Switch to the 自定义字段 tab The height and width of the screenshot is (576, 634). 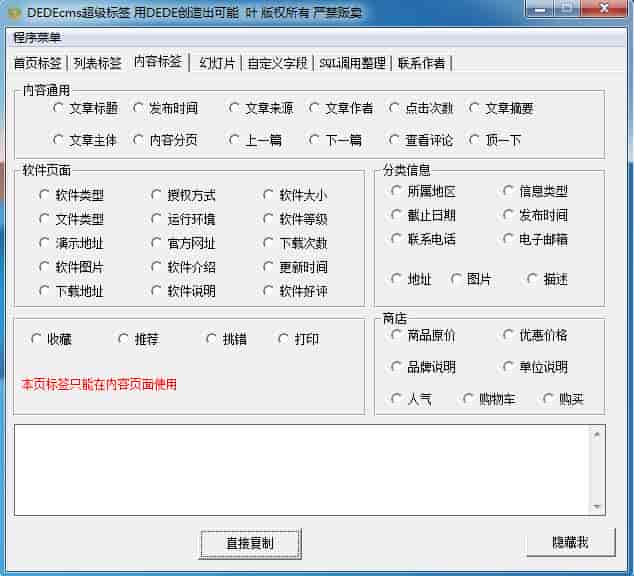tap(277, 63)
